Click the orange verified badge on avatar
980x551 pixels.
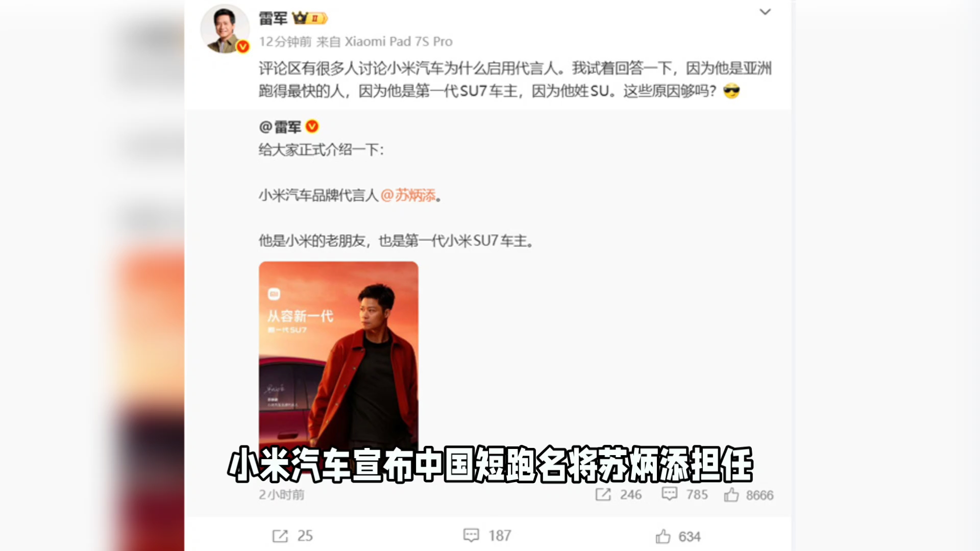click(x=243, y=46)
